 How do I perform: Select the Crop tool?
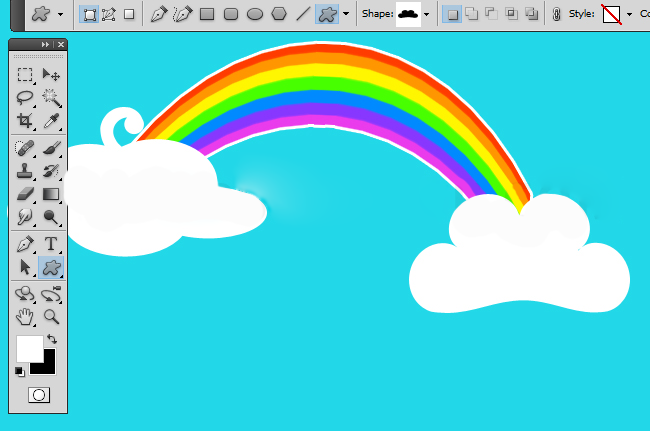coord(25,121)
